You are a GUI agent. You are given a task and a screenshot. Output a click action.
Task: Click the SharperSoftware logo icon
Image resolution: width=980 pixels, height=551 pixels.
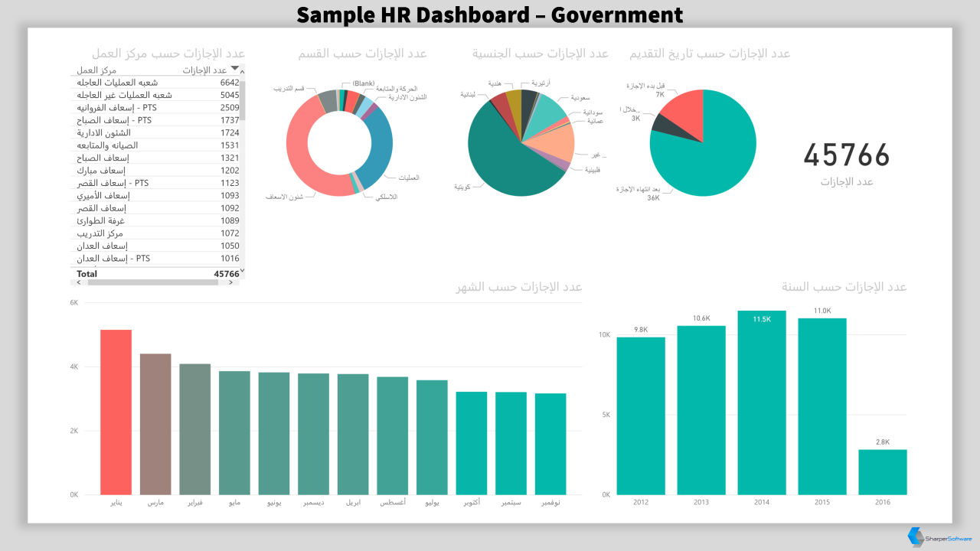[915, 537]
